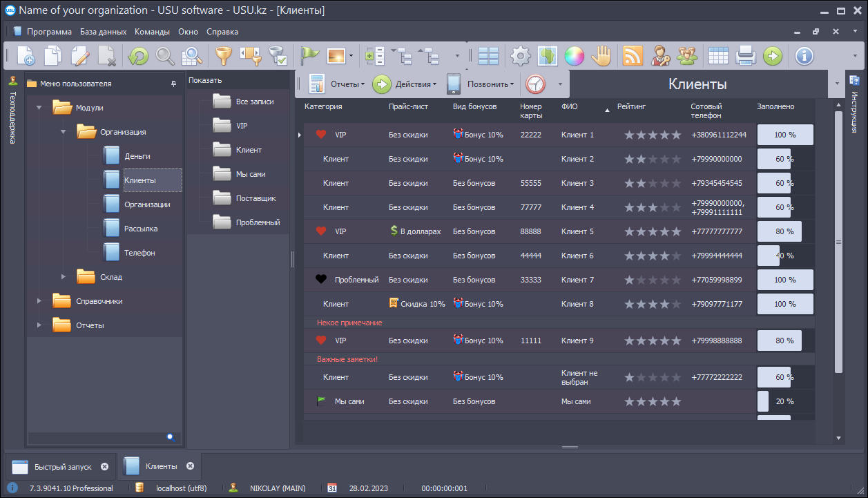Click the orange RSS feed icon

(x=633, y=56)
